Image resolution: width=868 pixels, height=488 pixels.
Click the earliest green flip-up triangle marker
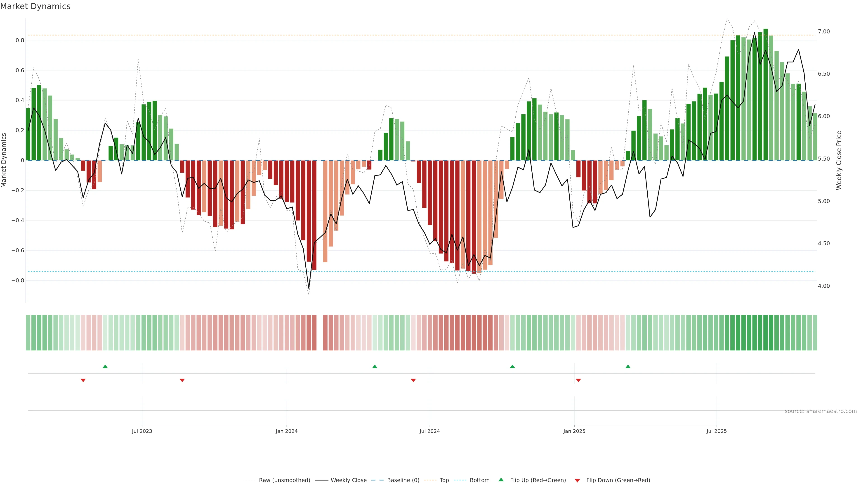105,366
